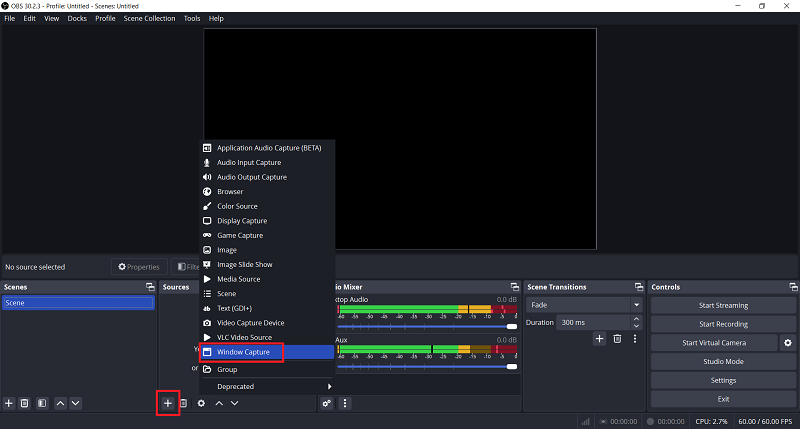This screenshot has width=800, height=429.
Task: Move scene down with arrow icon
Action: (76, 403)
